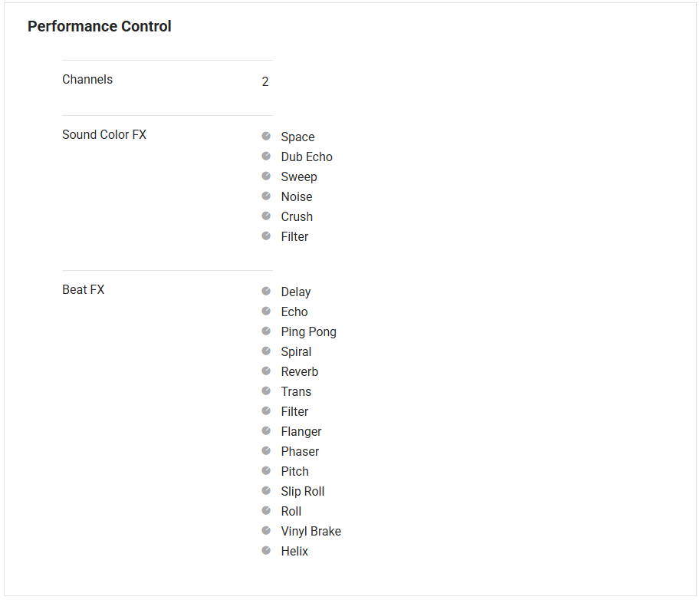Click the knob icon beside Crush
700x600 pixels.
(266, 216)
